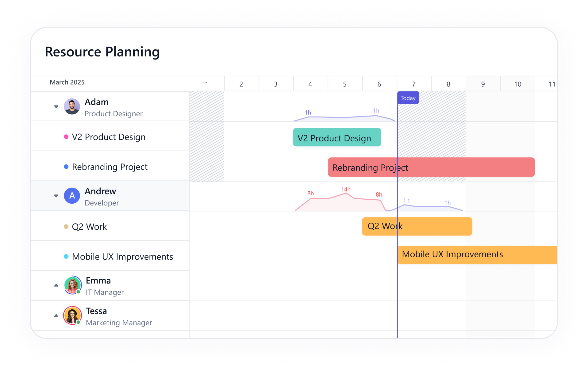
Task: Select Andrew's avatar with letter A
Action: pyautogui.click(x=72, y=196)
